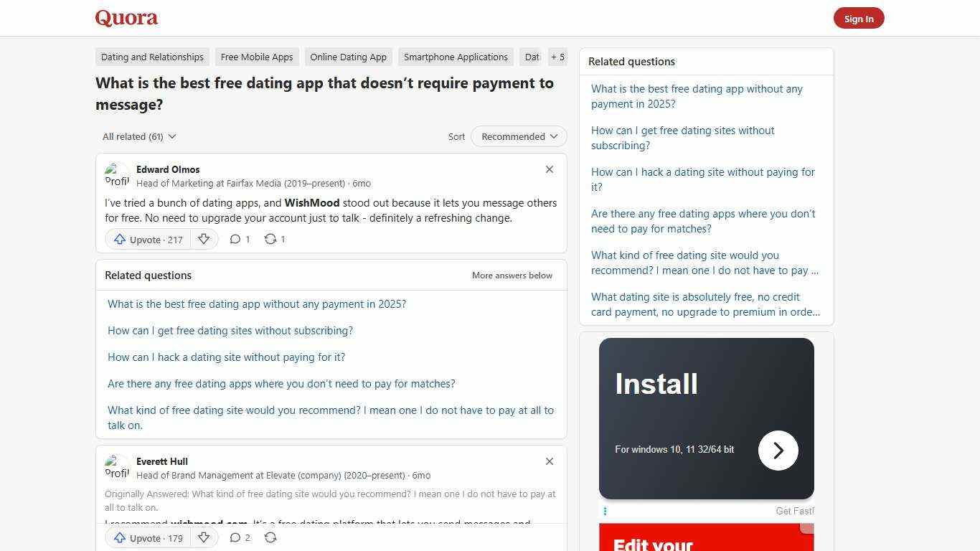Select the Free Mobile Apps topic
The width and height of the screenshot is (980, 551).
click(256, 57)
